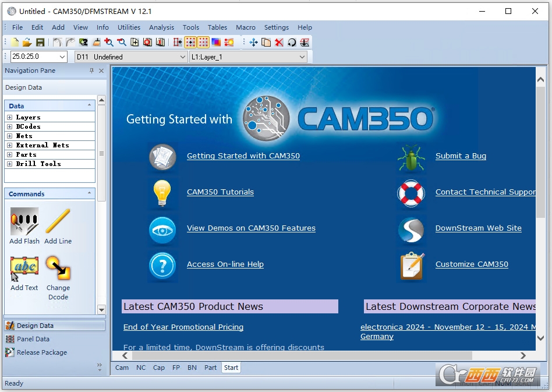Expand the Drill Tools tree node
The image size is (552, 392).
click(9, 164)
